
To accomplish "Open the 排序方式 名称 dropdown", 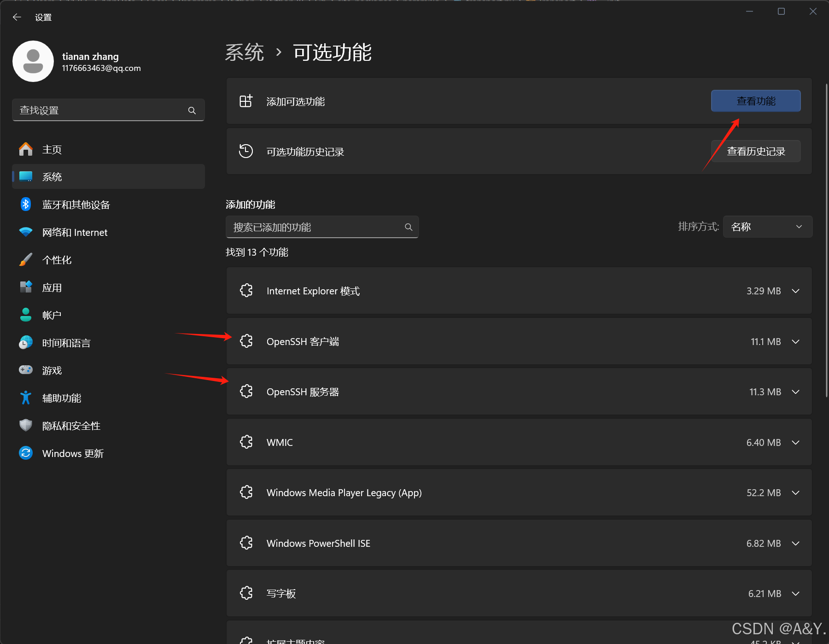I will 767,227.
